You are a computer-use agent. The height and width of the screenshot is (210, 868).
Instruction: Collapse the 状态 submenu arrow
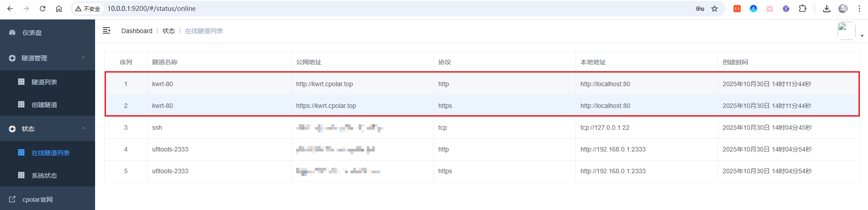[x=83, y=128]
